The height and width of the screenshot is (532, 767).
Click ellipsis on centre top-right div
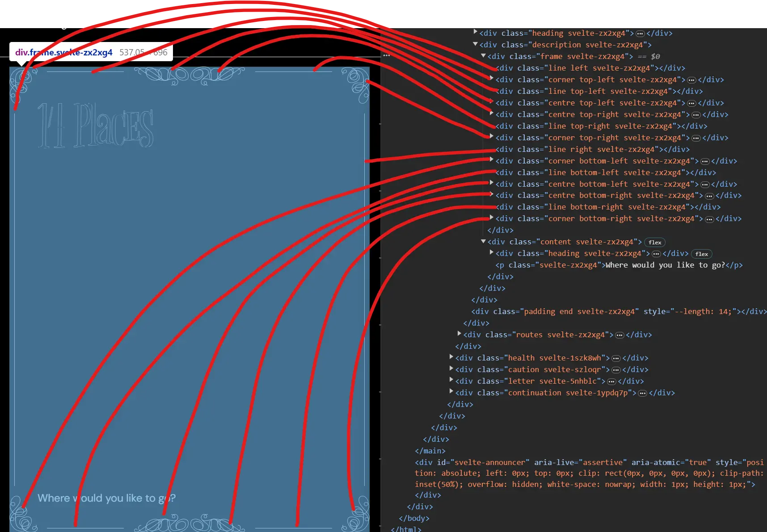coord(696,115)
